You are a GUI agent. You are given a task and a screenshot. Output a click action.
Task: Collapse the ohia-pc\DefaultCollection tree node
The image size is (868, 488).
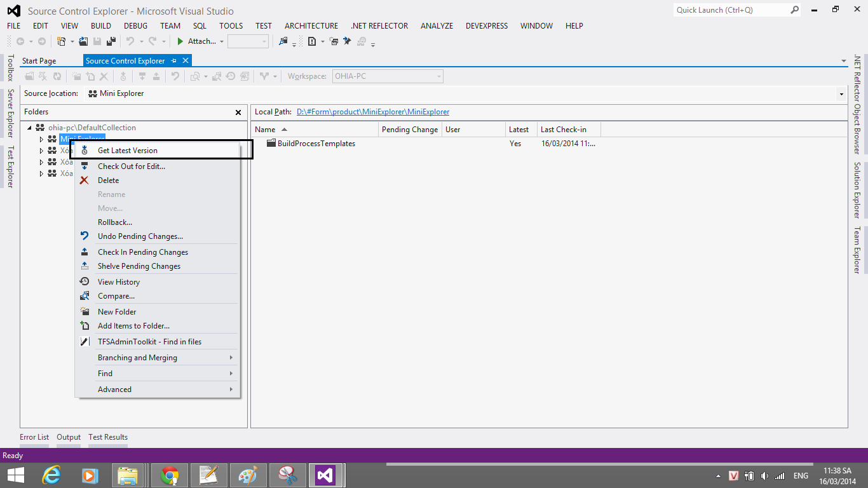pos(30,128)
